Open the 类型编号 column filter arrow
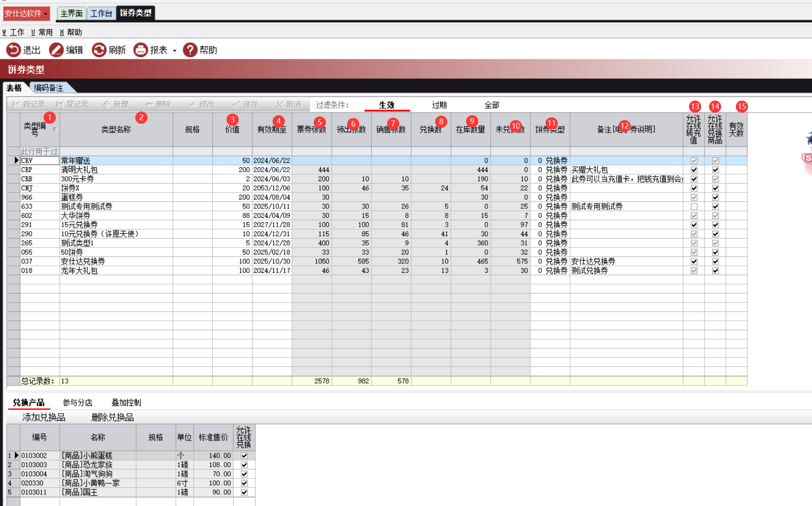The height and width of the screenshot is (506, 812). point(55,129)
